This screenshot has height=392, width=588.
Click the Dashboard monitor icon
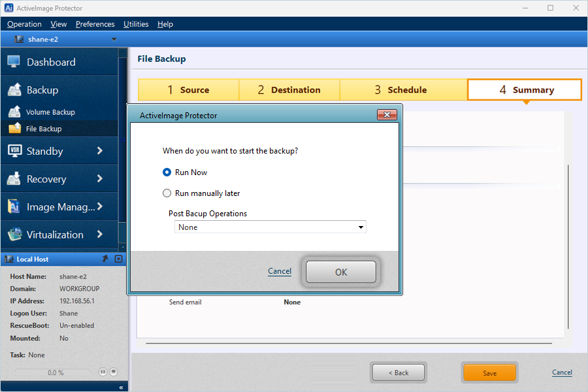pos(14,61)
